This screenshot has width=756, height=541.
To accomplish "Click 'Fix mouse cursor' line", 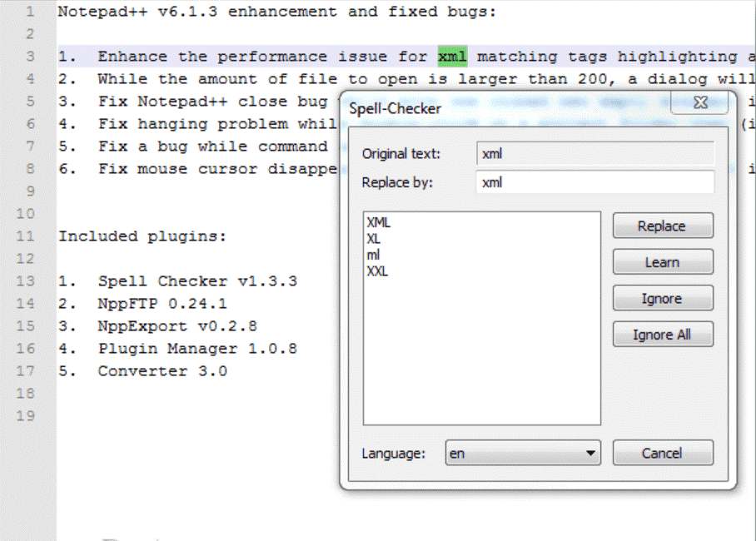I will [x=197, y=169].
